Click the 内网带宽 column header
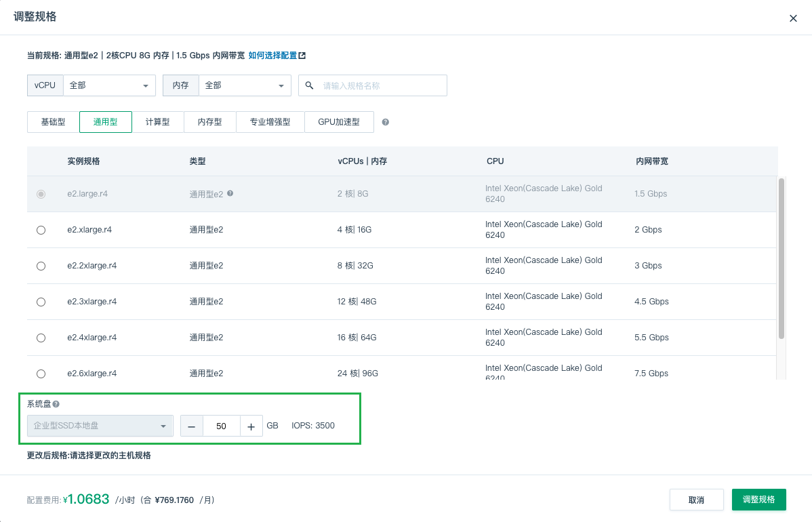The width and height of the screenshot is (812, 522). click(x=652, y=161)
